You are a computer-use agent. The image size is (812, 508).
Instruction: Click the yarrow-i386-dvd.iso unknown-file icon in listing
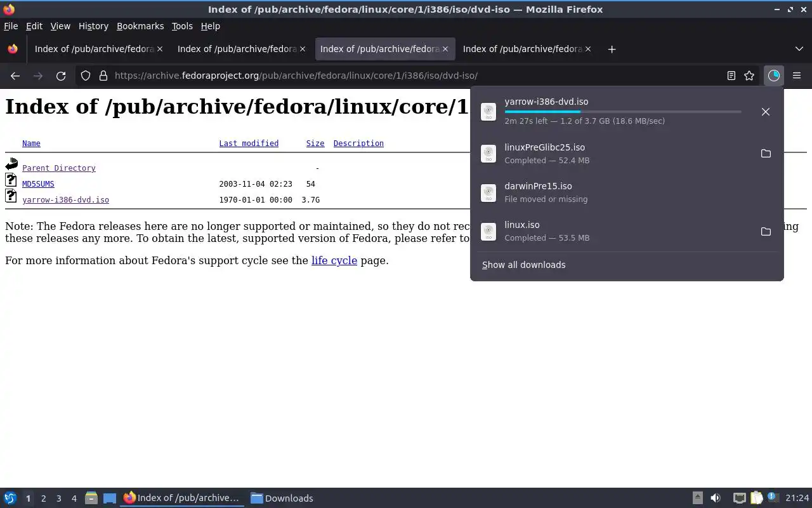point(11,196)
